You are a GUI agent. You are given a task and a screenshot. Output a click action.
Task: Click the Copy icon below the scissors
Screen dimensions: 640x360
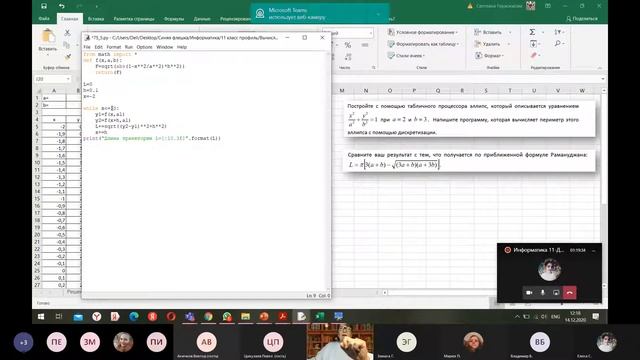(67, 44)
